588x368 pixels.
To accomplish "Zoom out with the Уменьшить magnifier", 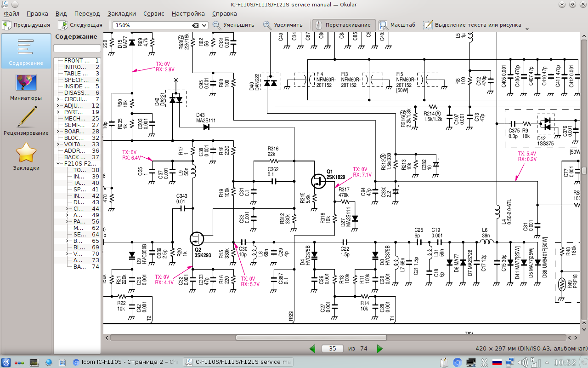I will [233, 25].
